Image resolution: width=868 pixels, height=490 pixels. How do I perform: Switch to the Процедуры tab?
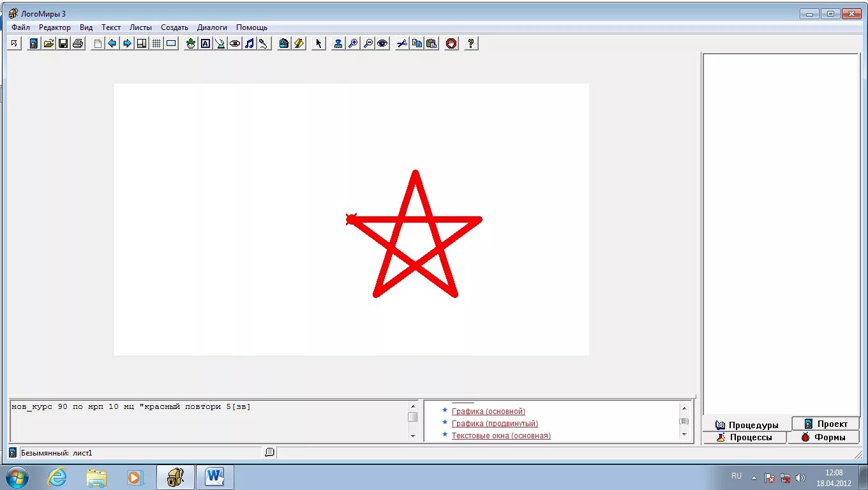click(747, 425)
